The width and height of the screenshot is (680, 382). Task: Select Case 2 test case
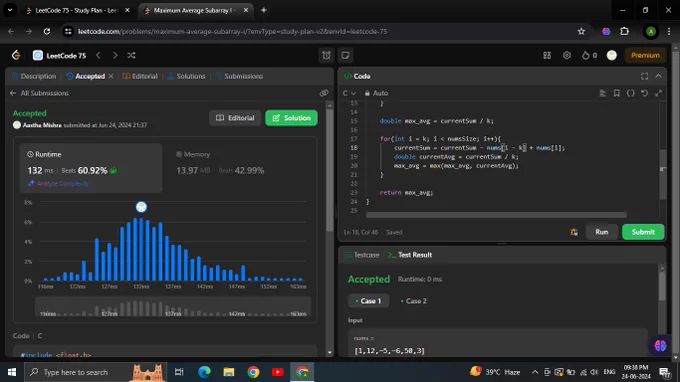click(x=413, y=301)
